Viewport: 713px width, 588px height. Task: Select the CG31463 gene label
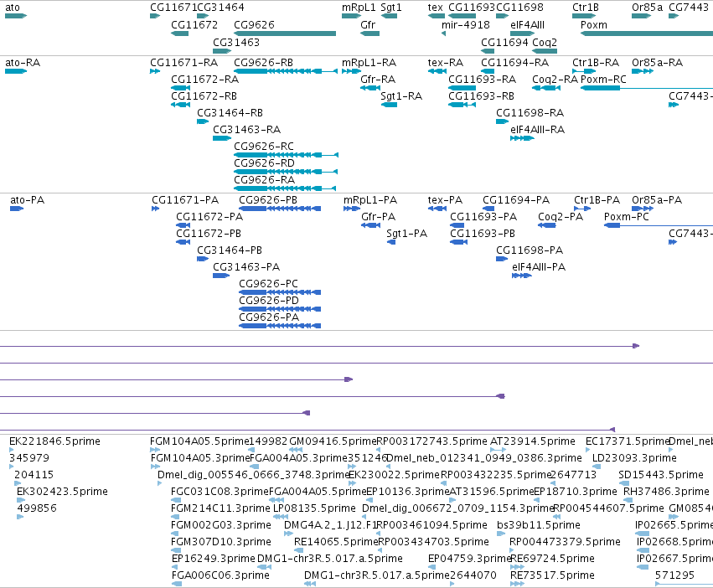coord(236,42)
